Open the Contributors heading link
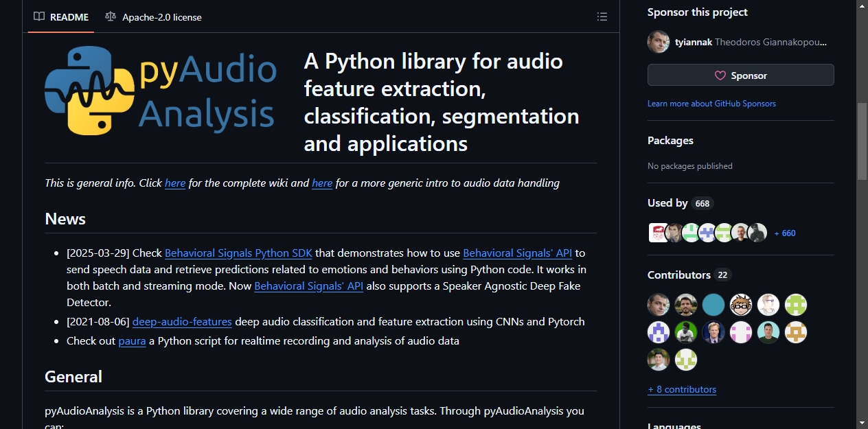 [689, 275]
